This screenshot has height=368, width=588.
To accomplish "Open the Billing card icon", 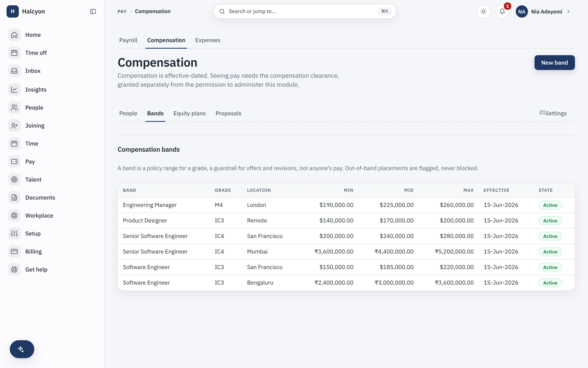I will point(14,251).
